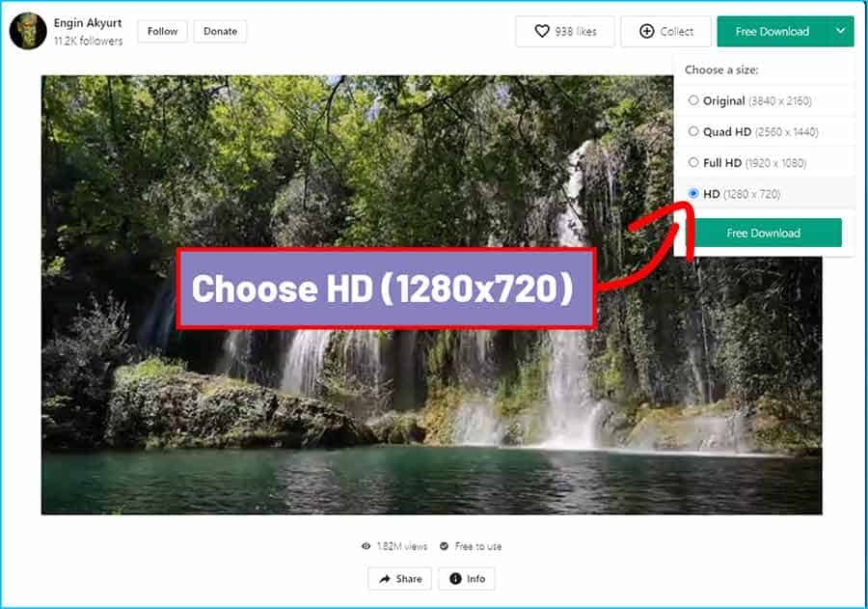
Task: Click the Info circle icon
Action: click(x=455, y=579)
